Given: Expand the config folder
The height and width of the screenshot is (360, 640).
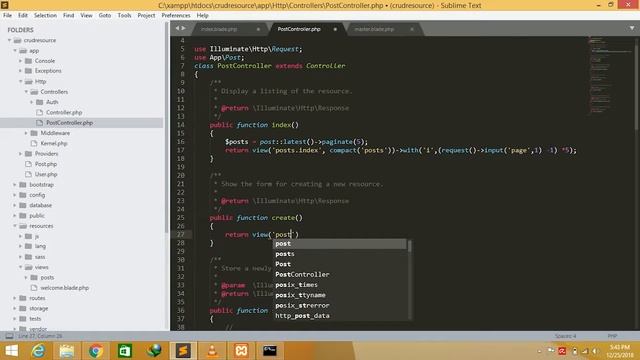Looking at the screenshot, I should tap(15, 195).
